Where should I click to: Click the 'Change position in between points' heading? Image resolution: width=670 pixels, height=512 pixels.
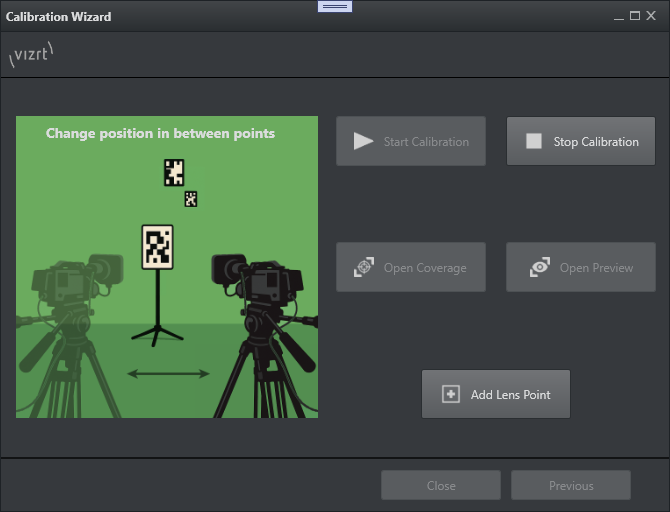[160, 133]
